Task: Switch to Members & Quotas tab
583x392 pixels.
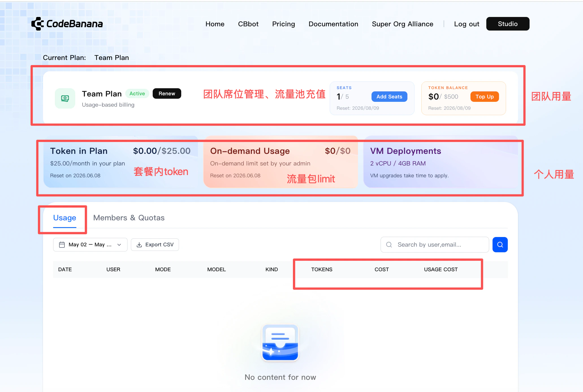Action: [129, 218]
